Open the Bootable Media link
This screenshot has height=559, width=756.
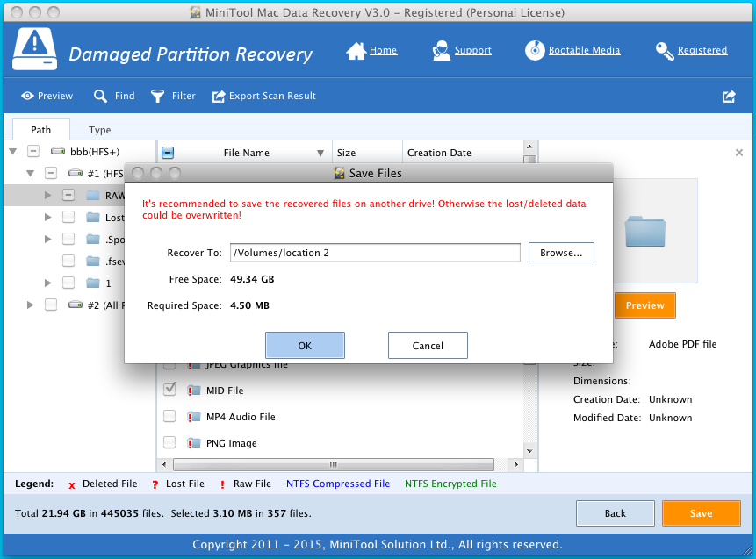coord(585,50)
